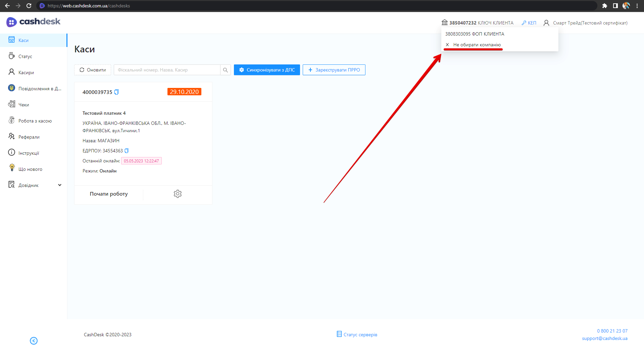Screen dimensions: 644x349
Task: Open Робота з касою section
Action: pos(35,121)
